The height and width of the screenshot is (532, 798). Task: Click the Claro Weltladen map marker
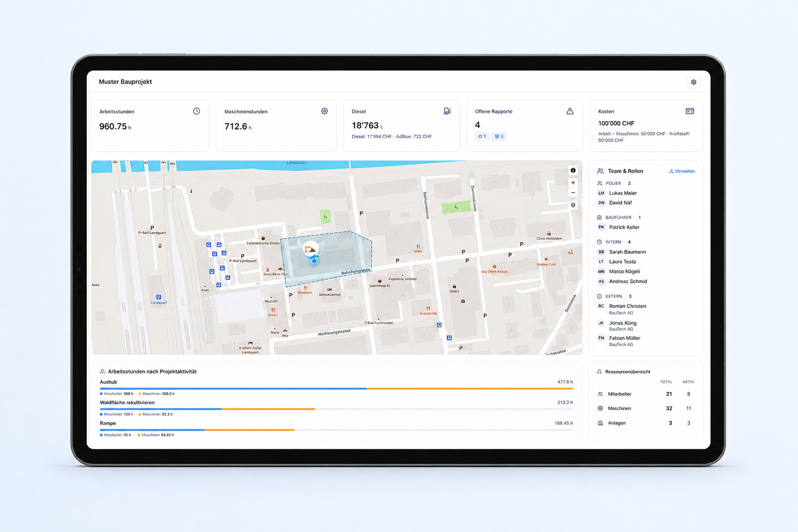pos(549,233)
